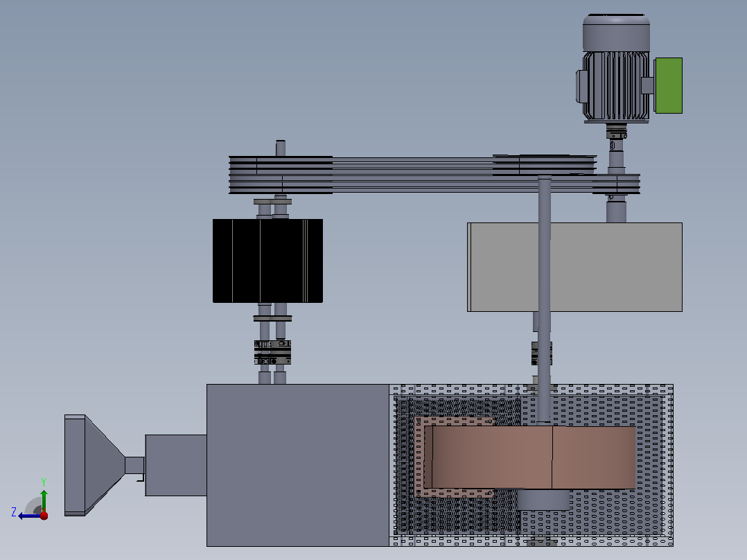Select the funnel-shaped hopper on the left
747x560 pixels.
pyautogui.click(x=94, y=465)
